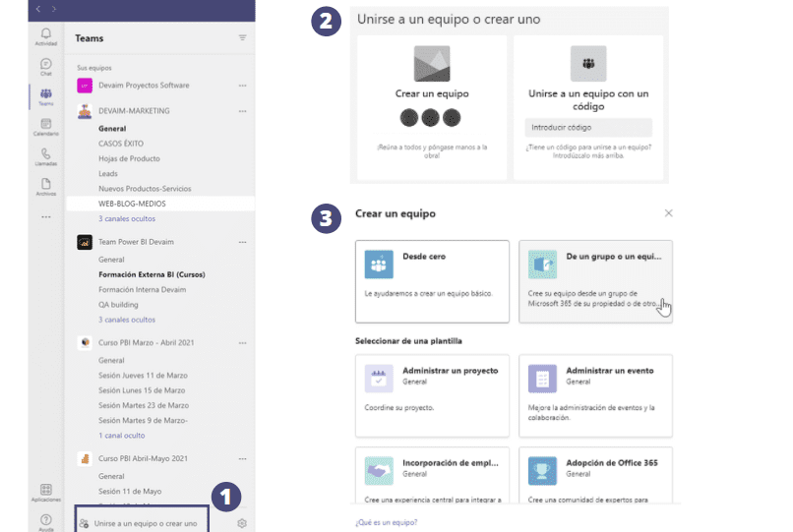This screenshot has width=793, height=532.
Task: Open more options for Curso PBI Abril-Mayo 2021
Action: tap(243, 458)
